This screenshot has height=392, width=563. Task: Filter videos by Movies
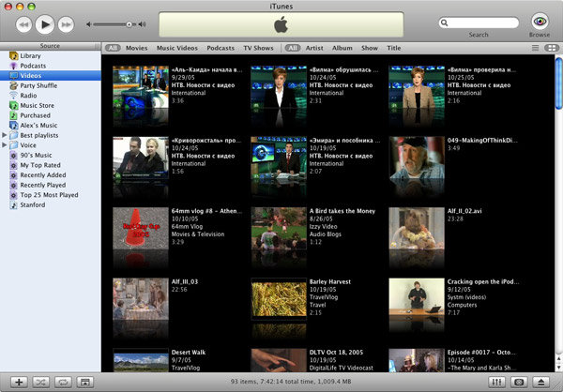[136, 48]
